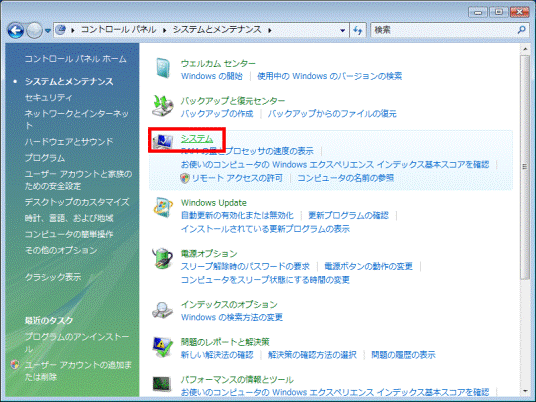536x402 pixels.
Task: Click the 検索 search input field
Action: coord(444,30)
